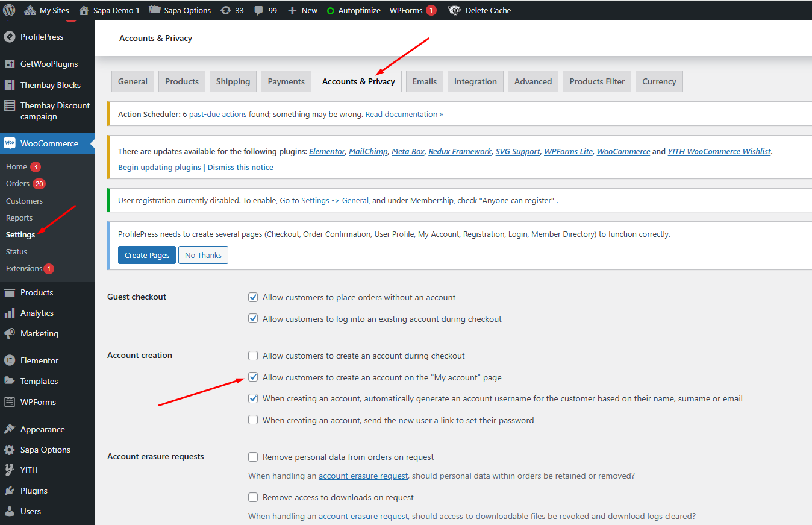Open Settings -> General link

(x=335, y=200)
